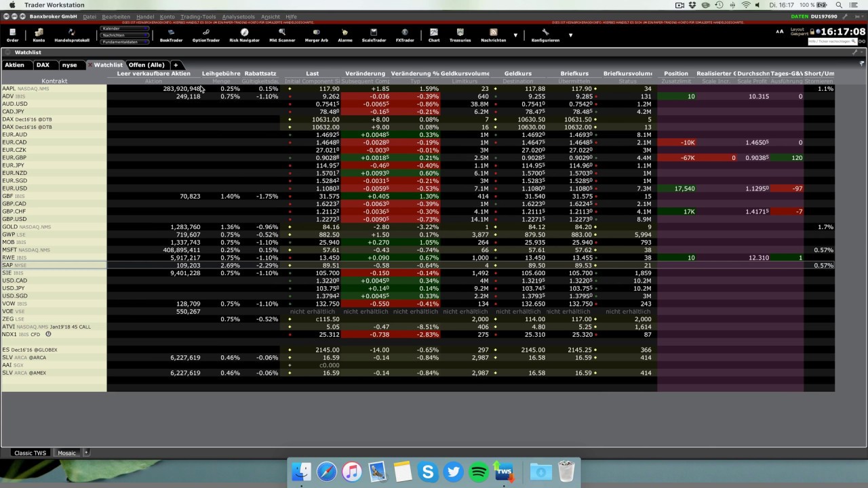Viewport: 868px width, 488px height.
Task: Open the Handelsprotokoll trade log
Action: (72, 35)
